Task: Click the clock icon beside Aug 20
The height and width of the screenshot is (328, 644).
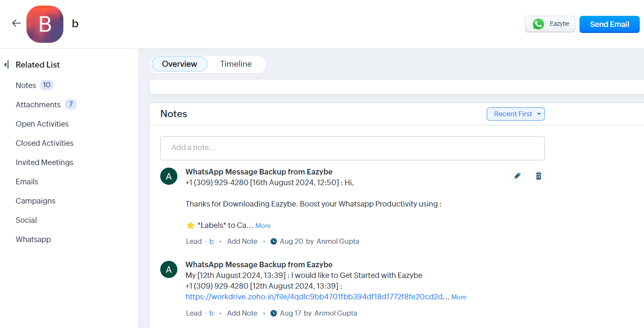Action: pyautogui.click(x=273, y=241)
